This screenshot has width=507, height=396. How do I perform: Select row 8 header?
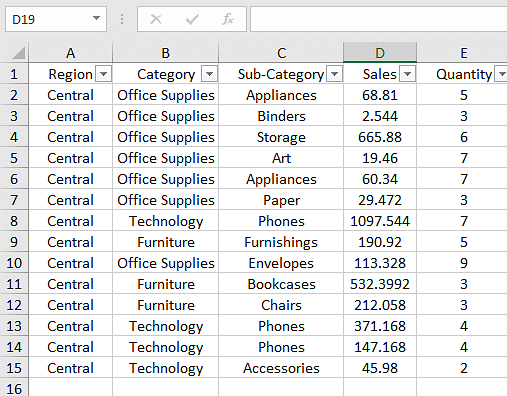tap(14, 221)
